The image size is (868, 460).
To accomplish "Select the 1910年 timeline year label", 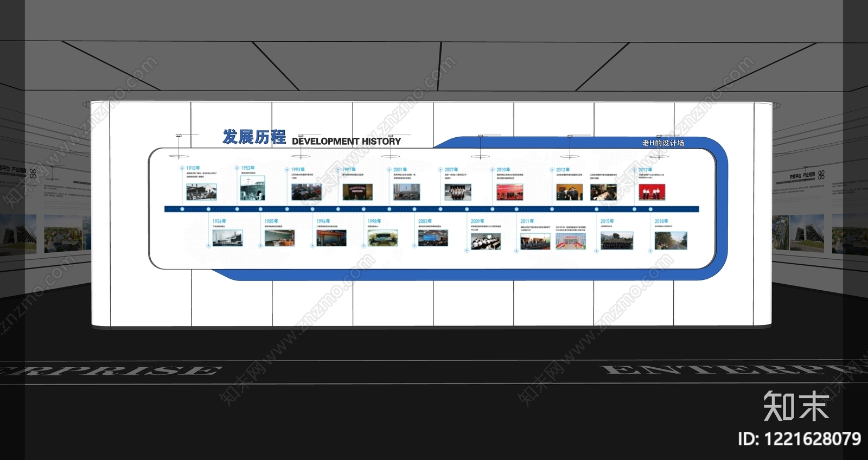I will 193,168.
